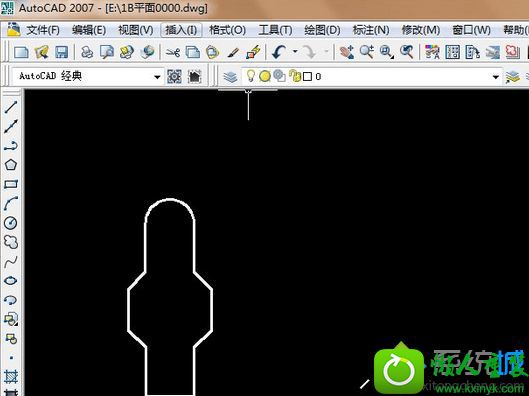
Task: Create a new drawing with New icon
Action: (21, 52)
